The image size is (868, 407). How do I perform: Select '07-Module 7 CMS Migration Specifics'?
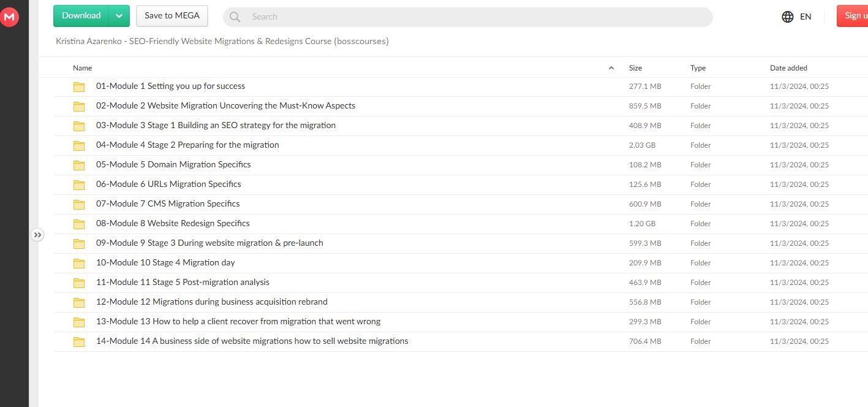(168, 204)
